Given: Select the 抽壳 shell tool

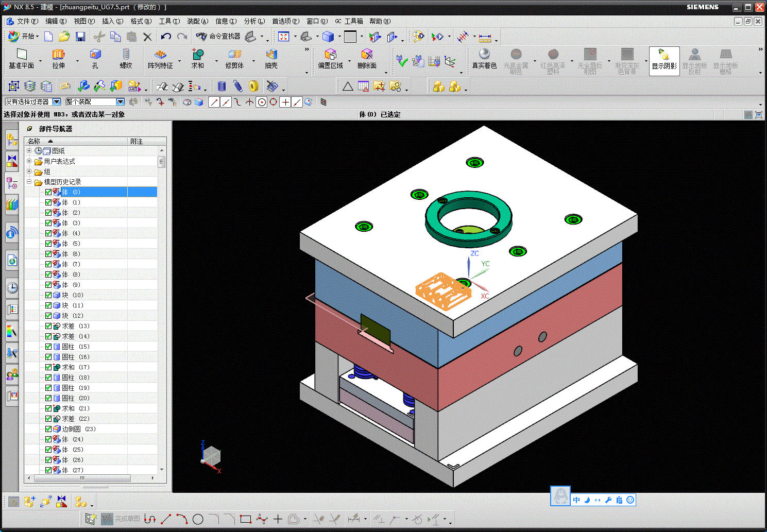Looking at the screenshot, I should tap(271, 59).
